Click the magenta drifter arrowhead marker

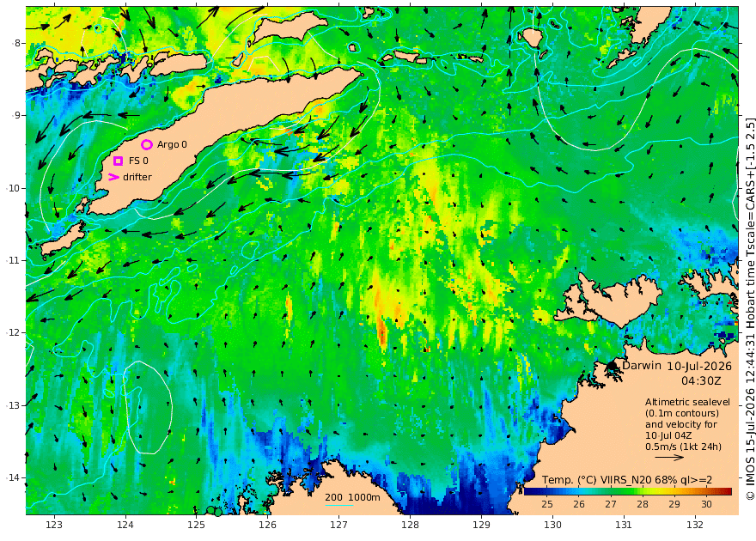click(x=113, y=177)
